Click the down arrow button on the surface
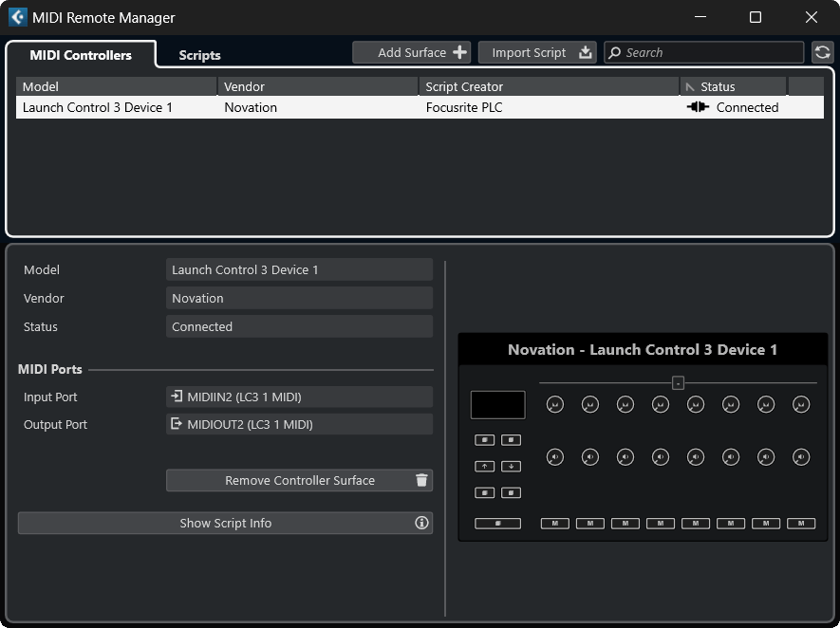 [x=511, y=467]
